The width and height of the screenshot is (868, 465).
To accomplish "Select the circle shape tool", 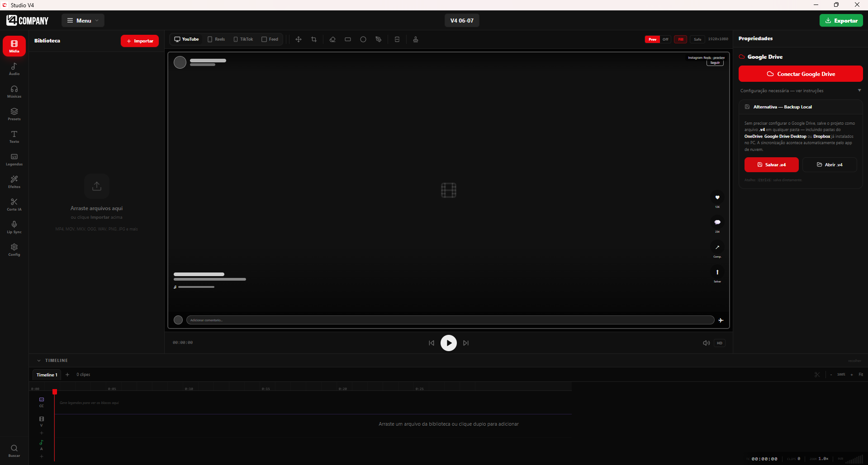I will pos(363,39).
